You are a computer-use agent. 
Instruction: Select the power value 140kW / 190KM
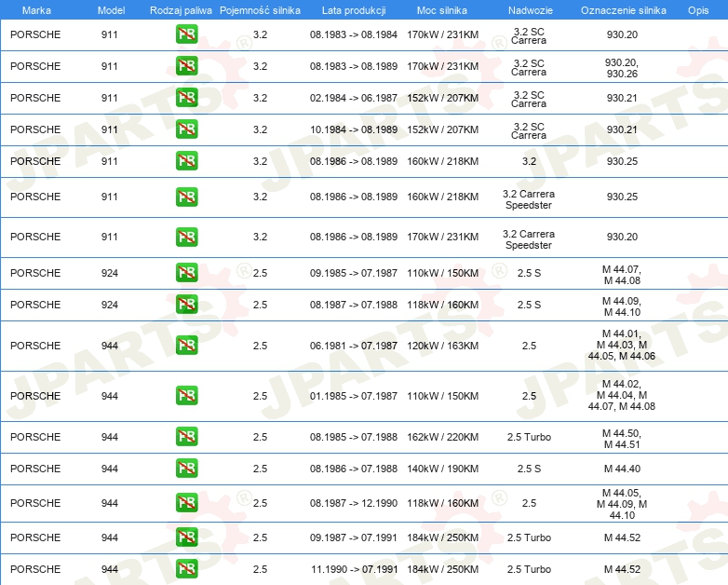pos(443,469)
